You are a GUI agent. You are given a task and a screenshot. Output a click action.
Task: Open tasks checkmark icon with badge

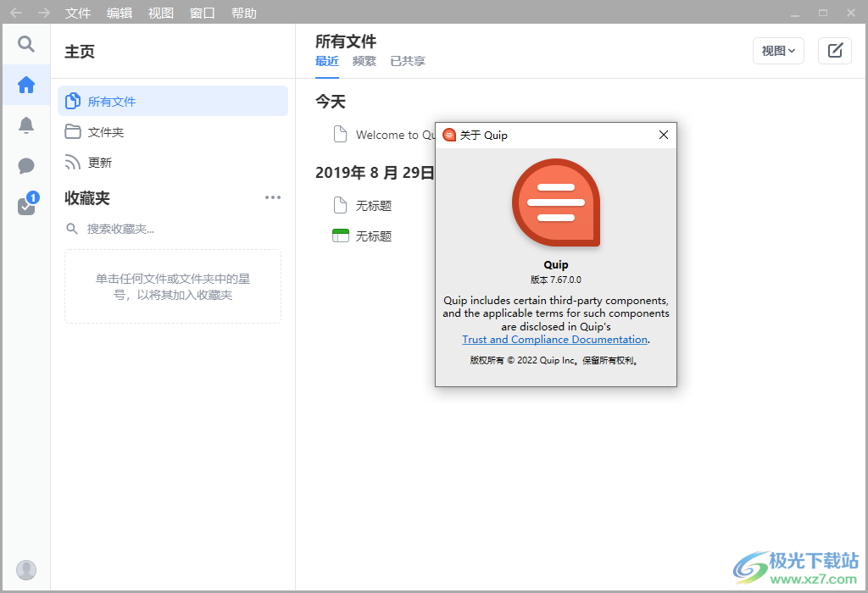point(28,204)
